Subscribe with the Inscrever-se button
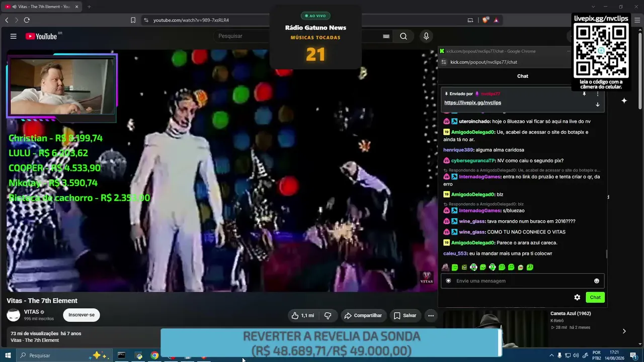Image resolution: width=644 pixels, height=362 pixels. (82, 315)
